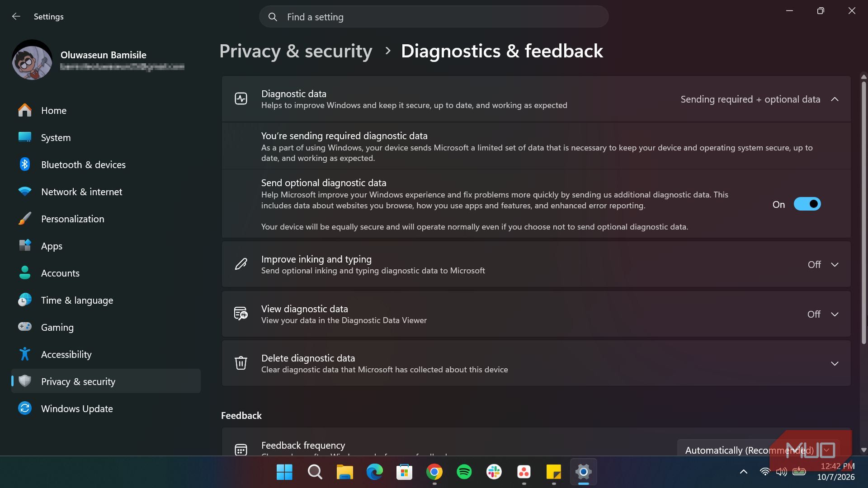The width and height of the screenshot is (868, 488).
Task: Click the Diagnostic data heartbeat icon
Action: (x=241, y=99)
